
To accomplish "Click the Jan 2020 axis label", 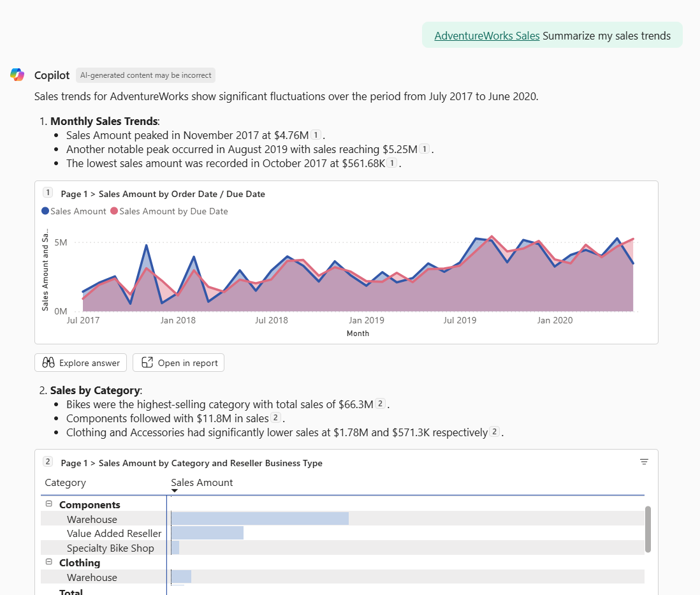I will [555, 320].
